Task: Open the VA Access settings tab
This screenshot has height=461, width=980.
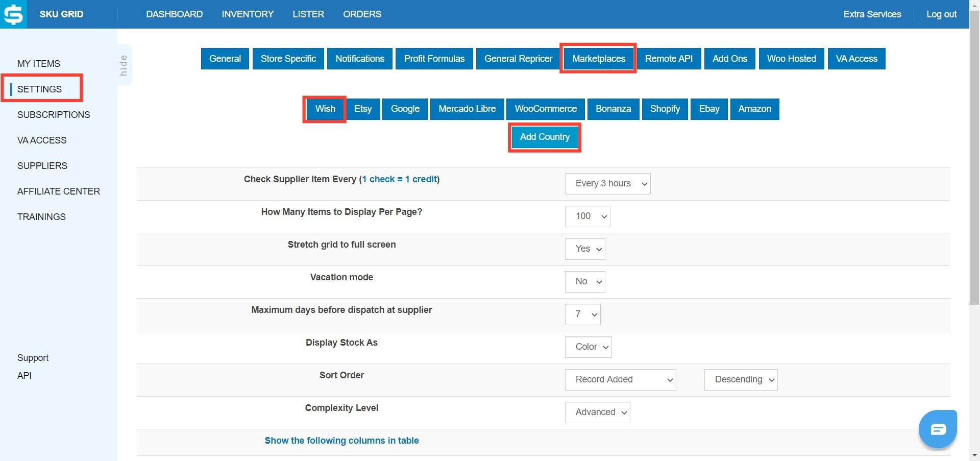Action: click(x=856, y=59)
